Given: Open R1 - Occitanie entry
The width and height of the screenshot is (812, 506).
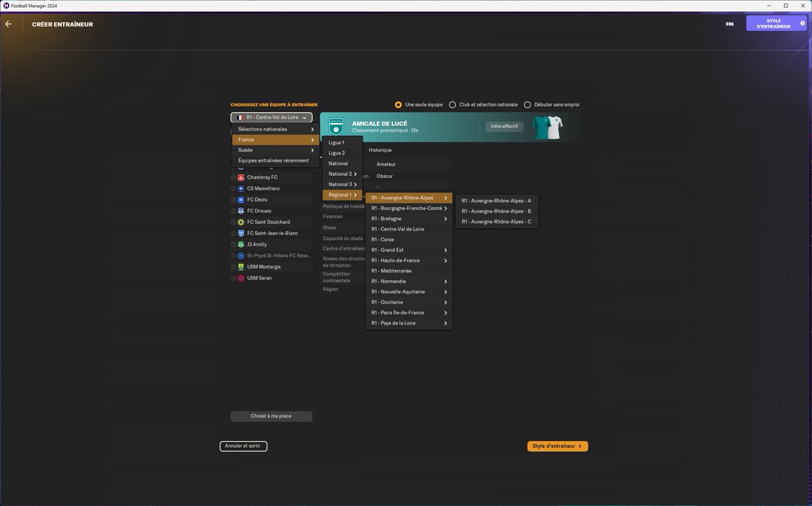Looking at the screenshot, I should coord(409,302).
